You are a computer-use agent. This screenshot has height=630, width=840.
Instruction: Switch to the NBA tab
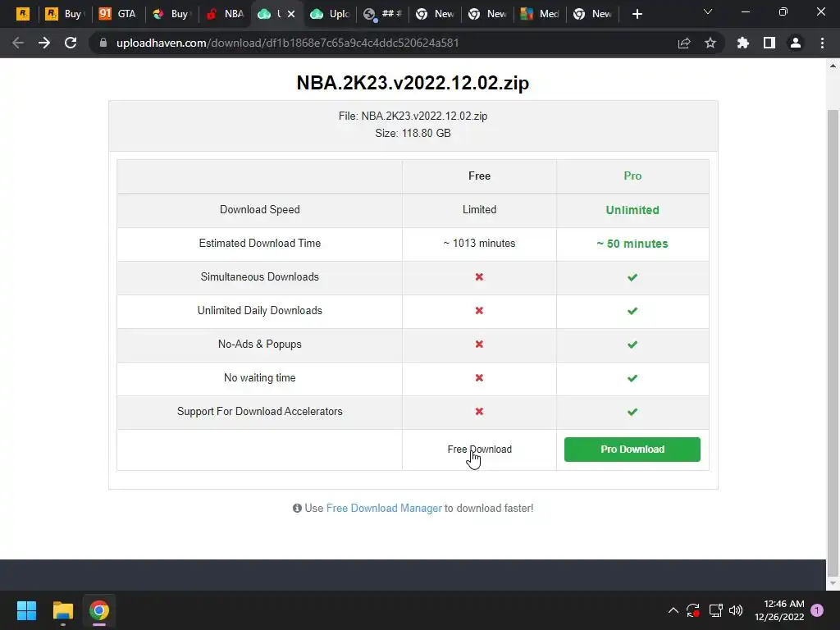click(x=226, y=14)
